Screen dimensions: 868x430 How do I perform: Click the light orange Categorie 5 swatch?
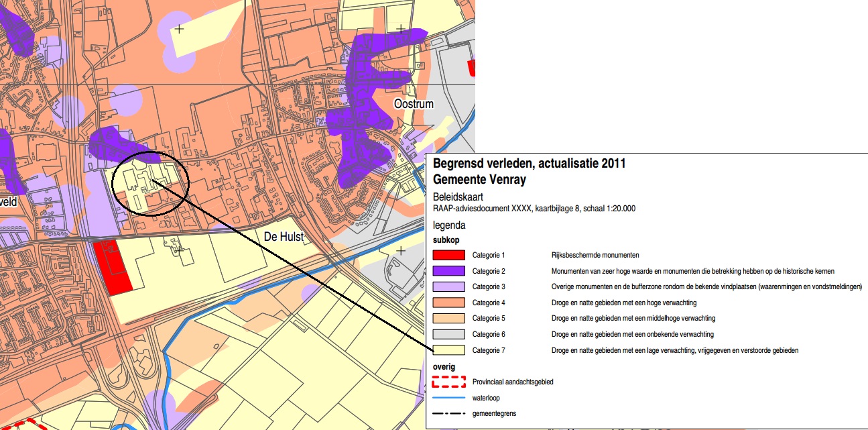pos(449,318)
